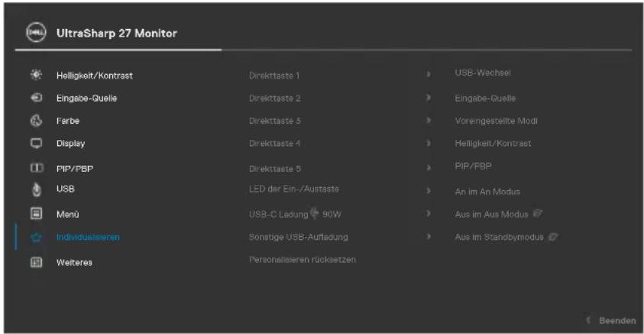644x334 pixels.
Task: Select Direkttaste 2 option
Action: tap(275, 98)
